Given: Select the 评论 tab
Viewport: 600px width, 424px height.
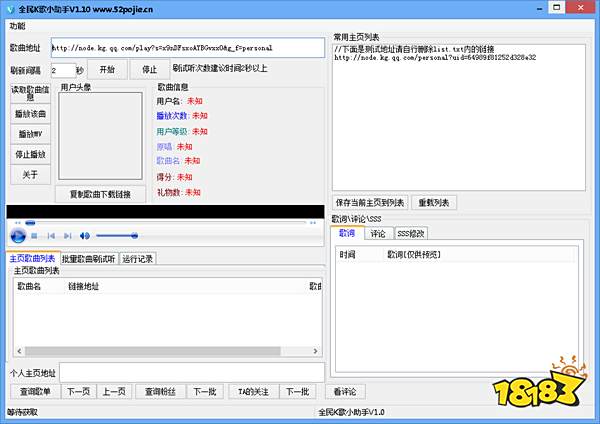Looking at the screenshot, I should pos(378,233).
